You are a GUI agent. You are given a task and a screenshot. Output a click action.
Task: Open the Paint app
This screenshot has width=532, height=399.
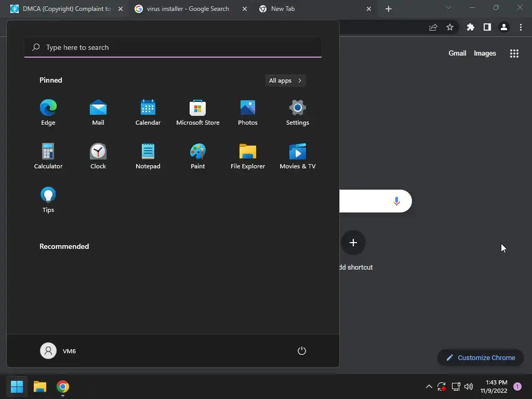point(198,156)
